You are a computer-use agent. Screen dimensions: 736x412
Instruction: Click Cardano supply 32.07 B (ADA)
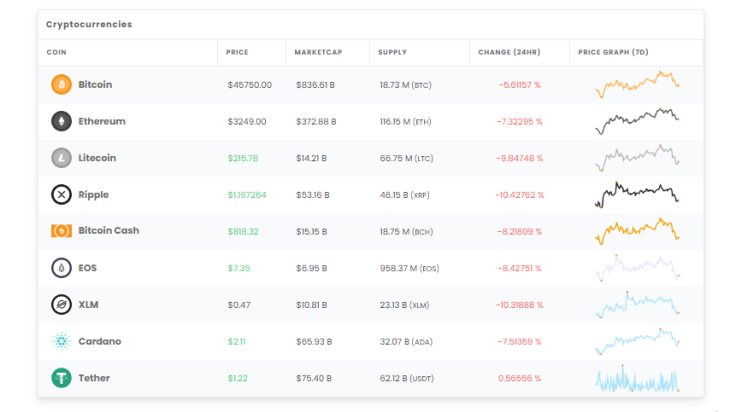tap(406, 342)
